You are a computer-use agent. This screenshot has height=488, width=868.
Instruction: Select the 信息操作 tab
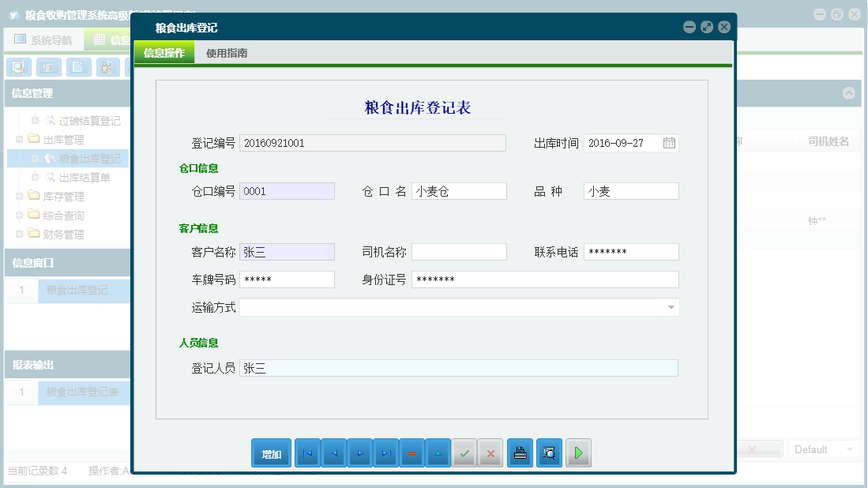click(164, 54)
